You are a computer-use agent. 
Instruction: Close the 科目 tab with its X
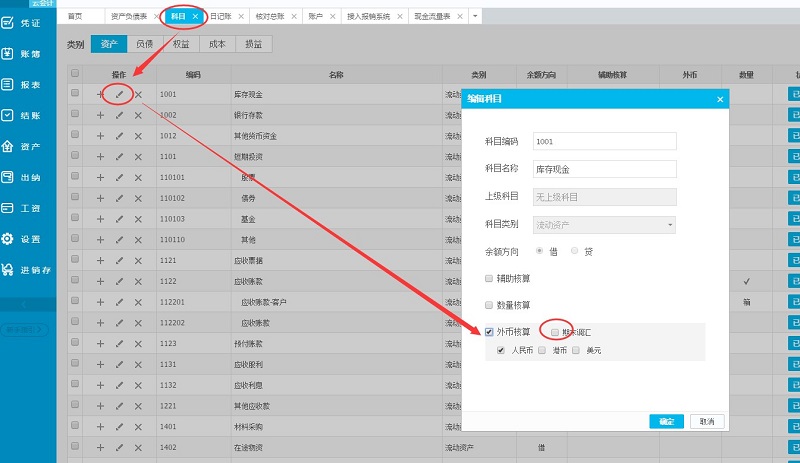[195, 17]
